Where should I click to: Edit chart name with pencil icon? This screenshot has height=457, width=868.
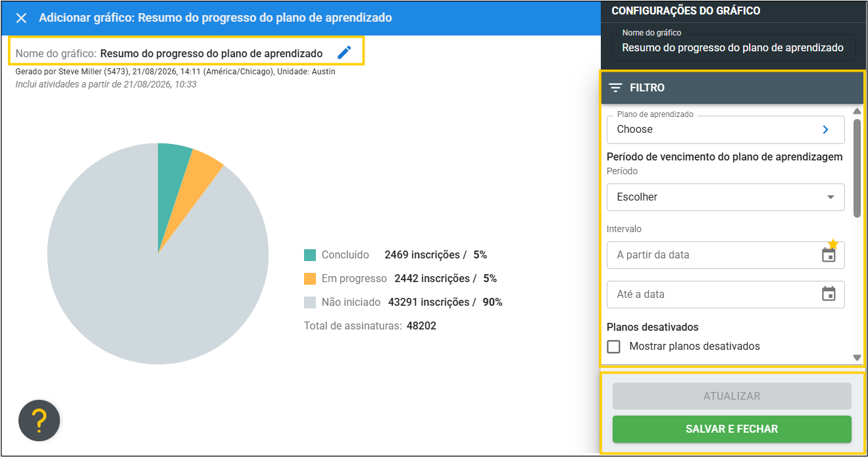pyautogui.click(x=344, y=53)
